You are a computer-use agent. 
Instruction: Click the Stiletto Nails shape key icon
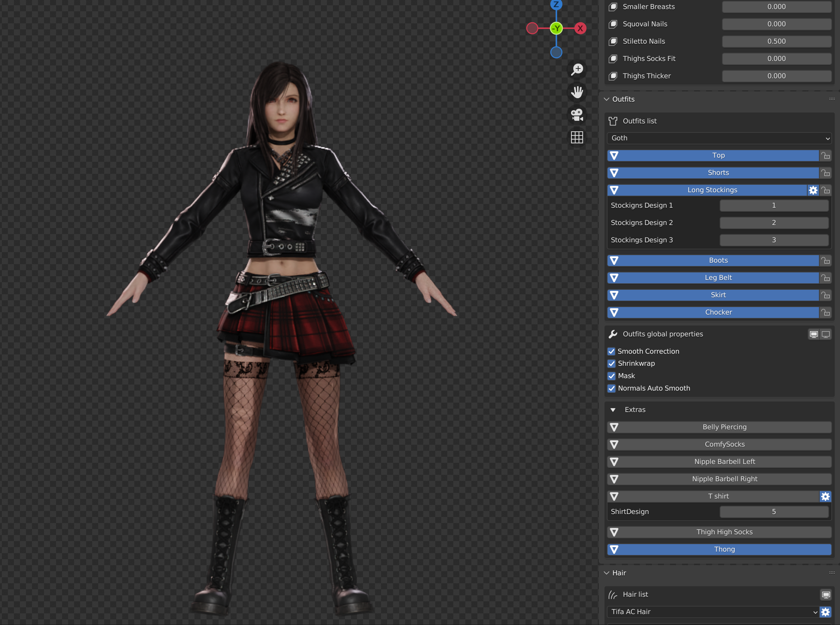(613, 42)
